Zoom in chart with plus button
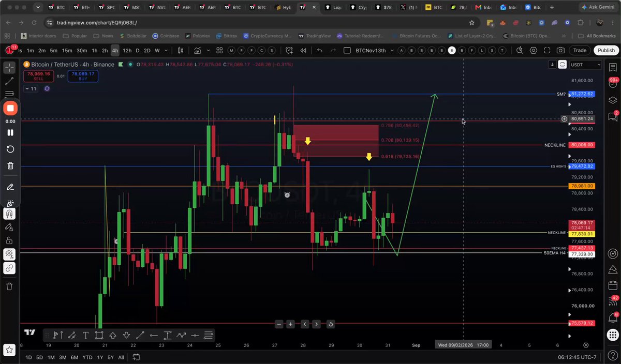This screenshot has height=364, width=621. click(x=291, y=324)
